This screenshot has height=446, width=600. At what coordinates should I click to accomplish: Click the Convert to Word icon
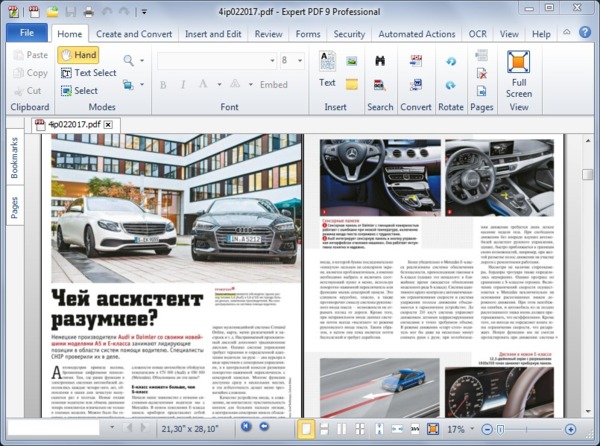(416, 85)
